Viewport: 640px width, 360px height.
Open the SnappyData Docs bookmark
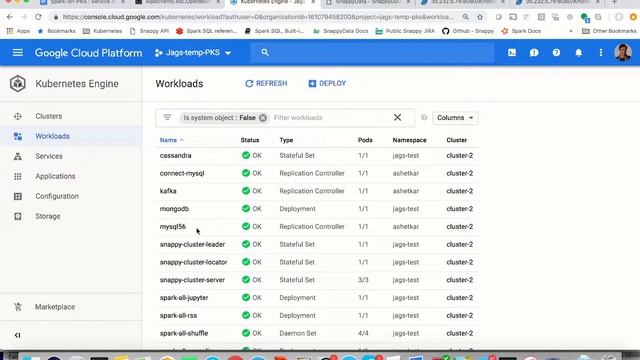341,31
